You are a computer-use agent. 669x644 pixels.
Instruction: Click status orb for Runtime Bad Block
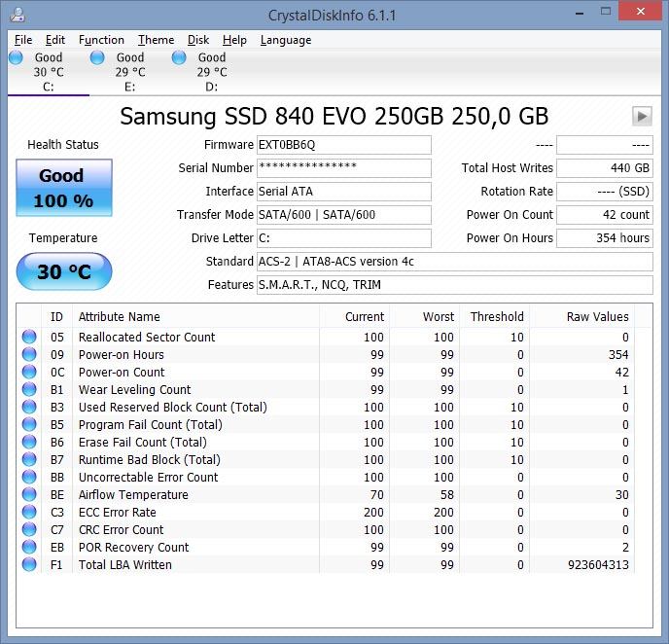pos(29,459)
